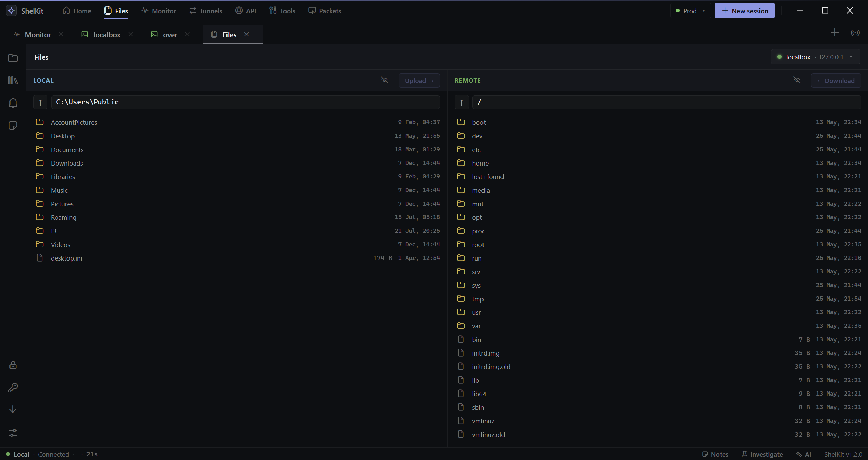Open the settings sliders sidebar icon
Image resolution: width=868 pixels, height=460 pixels.
tap(13, 433)
